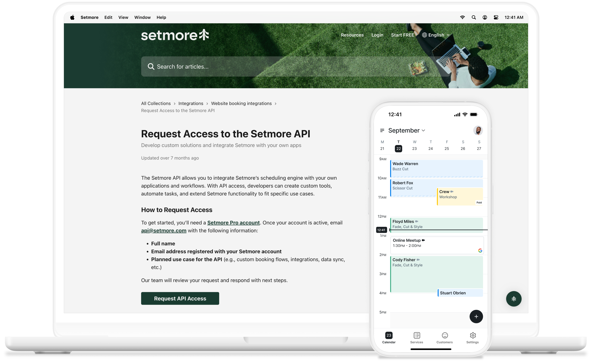Screen dimensions: 592x364
Task: Open the Setmore app menu
Action: [89, 17]
